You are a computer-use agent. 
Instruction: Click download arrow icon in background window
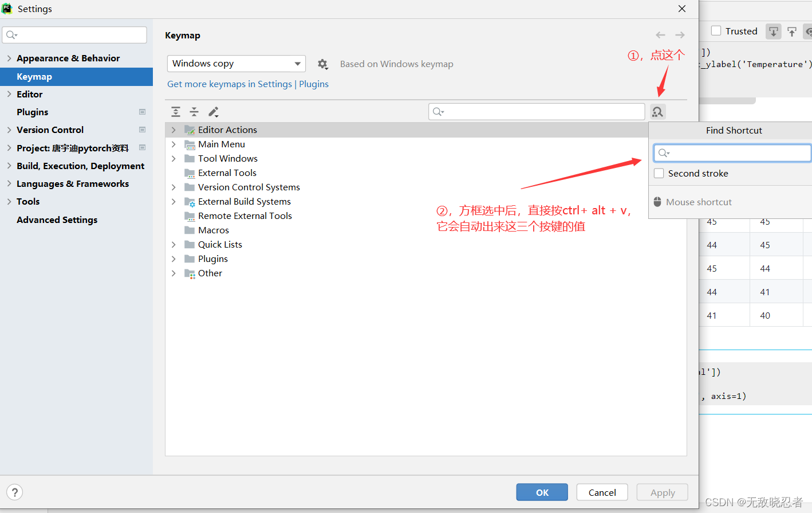tap(773, 32)
